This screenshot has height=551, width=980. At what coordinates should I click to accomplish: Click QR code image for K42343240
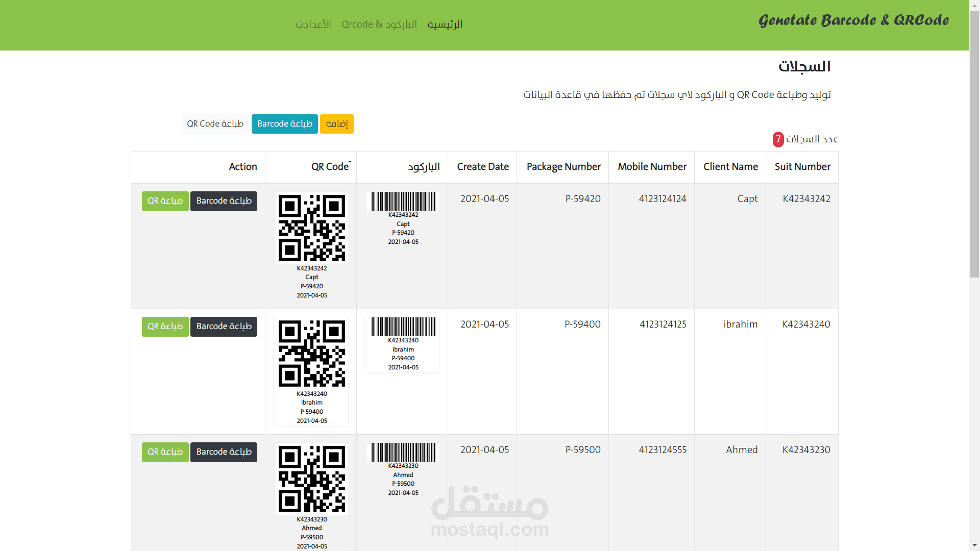[x=312, y=353]
